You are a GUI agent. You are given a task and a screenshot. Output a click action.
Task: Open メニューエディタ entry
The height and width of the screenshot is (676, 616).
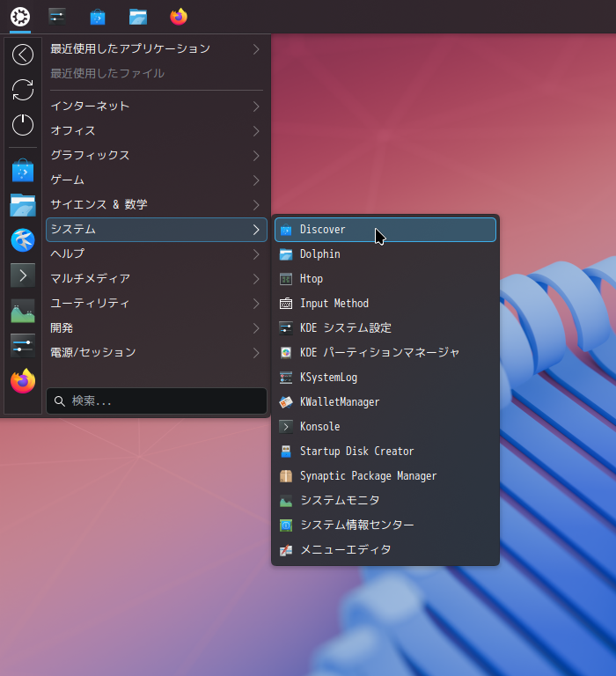coord(385,550)
